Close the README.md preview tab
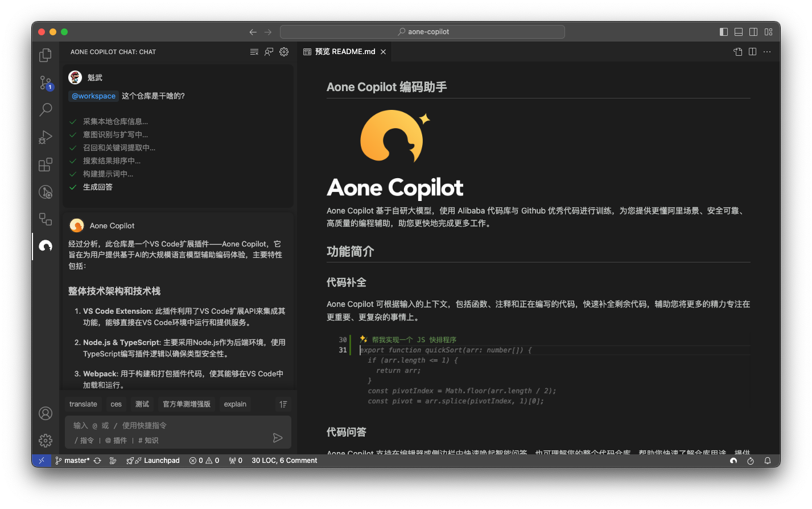The image size is (812, 509). point(384,52)
